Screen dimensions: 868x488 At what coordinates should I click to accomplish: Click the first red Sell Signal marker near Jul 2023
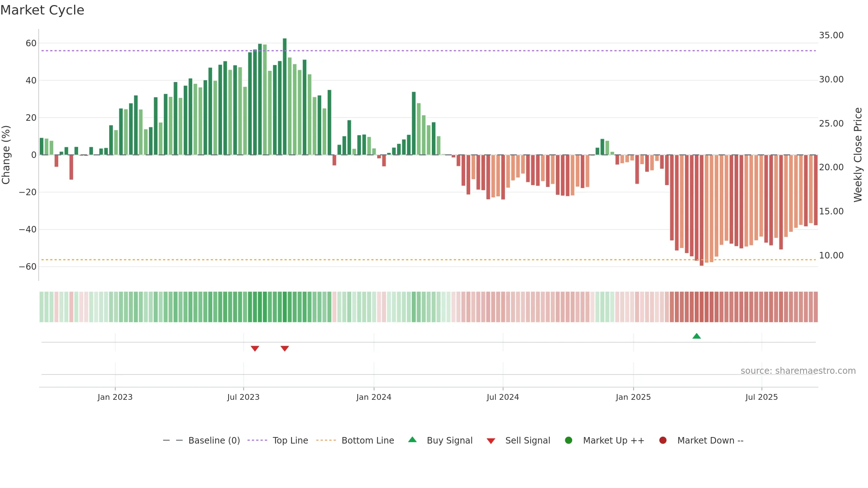255,348
